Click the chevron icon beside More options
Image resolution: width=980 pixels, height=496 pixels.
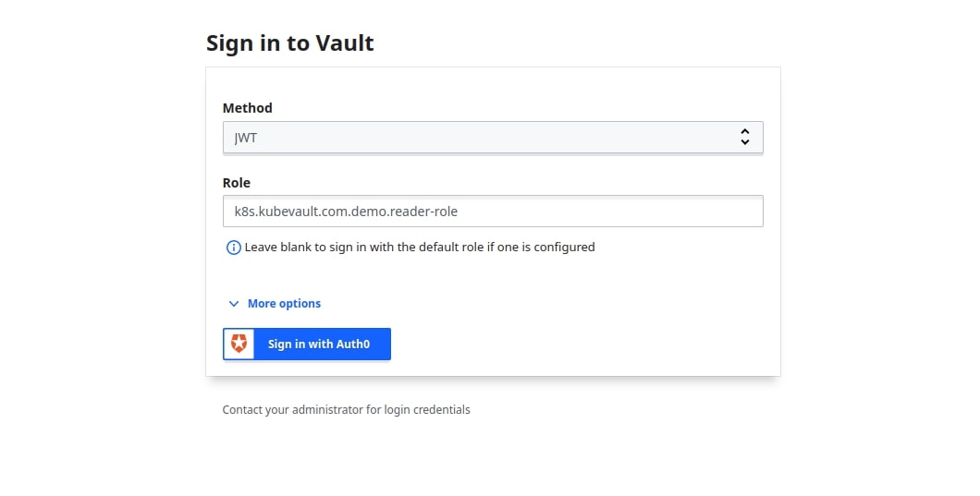(234, 304)
